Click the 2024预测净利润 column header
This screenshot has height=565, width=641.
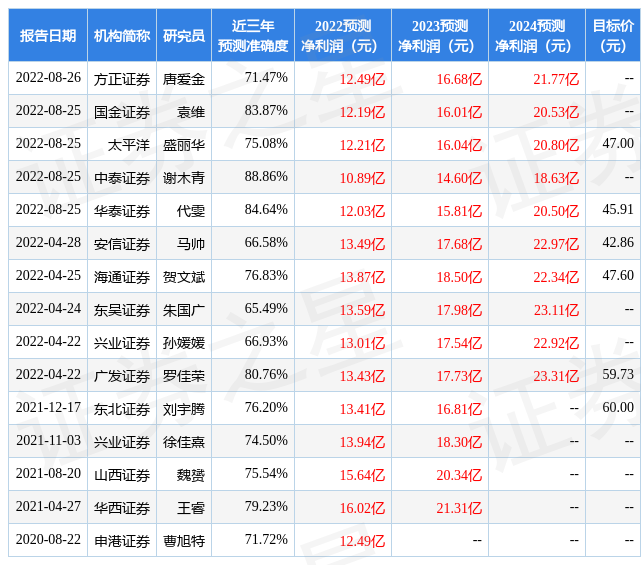pyautogui.click(x=537, y=36)
